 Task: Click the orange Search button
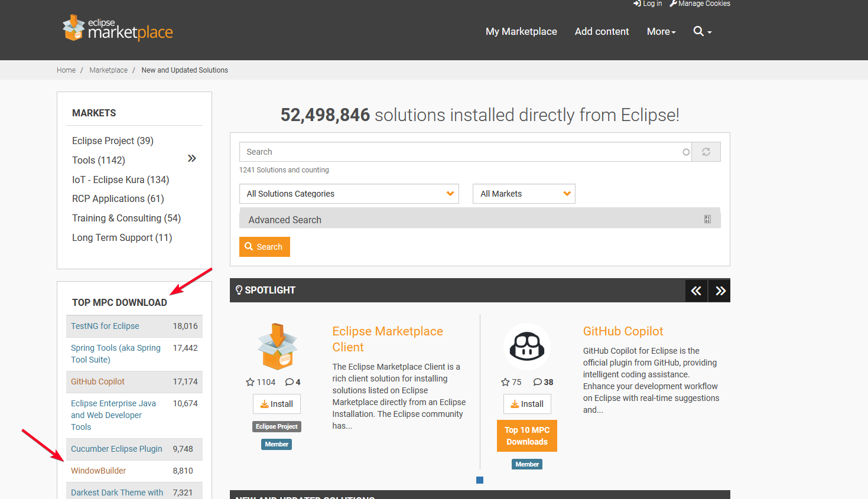click(264, 247)
